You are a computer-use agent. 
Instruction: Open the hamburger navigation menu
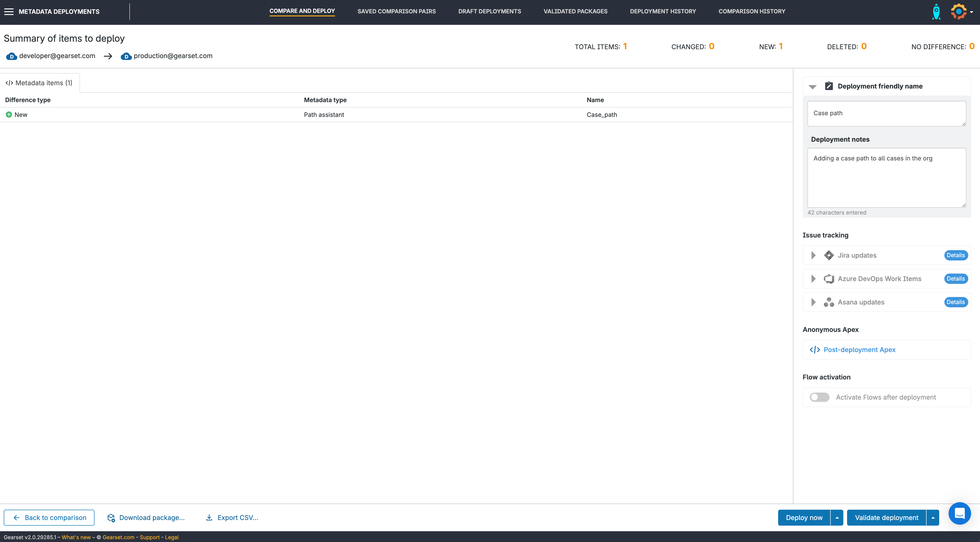[x=9, y=12]
